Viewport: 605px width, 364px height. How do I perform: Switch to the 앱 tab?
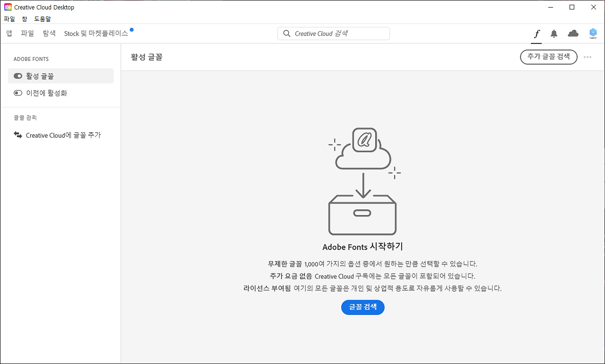tap(9, 34)
